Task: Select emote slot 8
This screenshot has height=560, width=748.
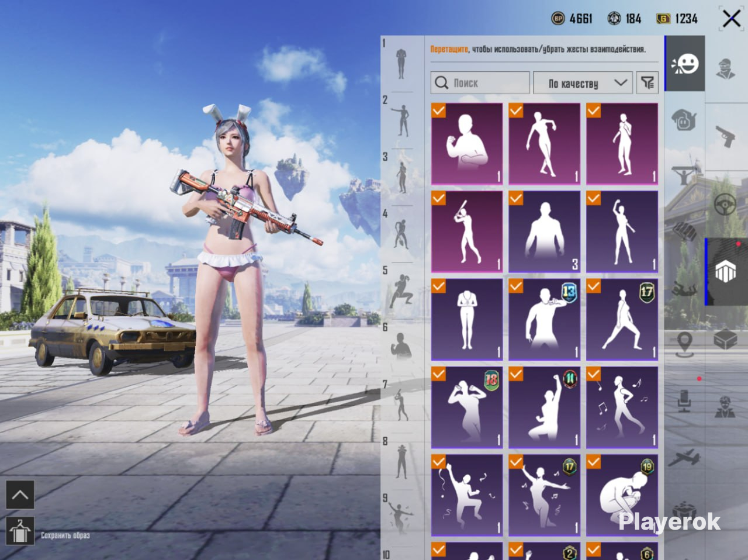Action: coord(401,462)
